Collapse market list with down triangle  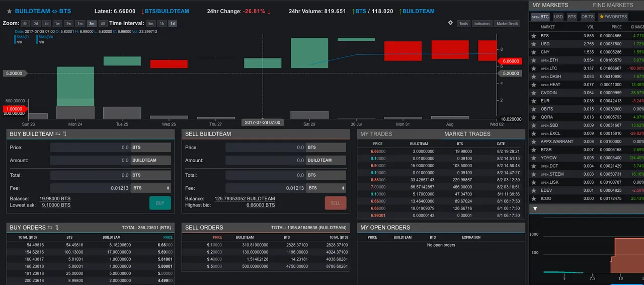click(535, 208)
